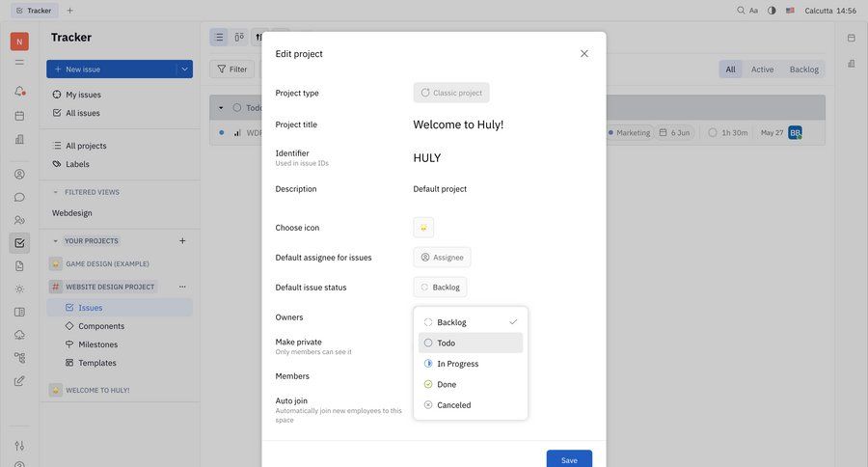Collapse the Filtered Views section

click(x=55, y=192)
